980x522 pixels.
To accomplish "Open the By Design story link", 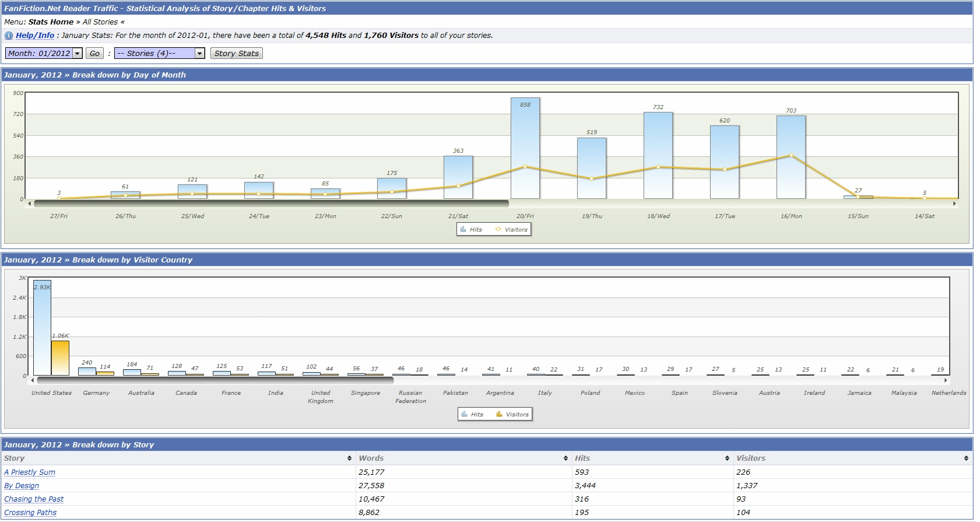I will click(22, 486).
